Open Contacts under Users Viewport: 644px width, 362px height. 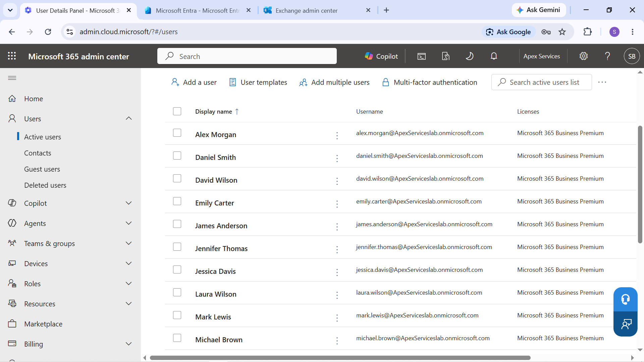38,153
